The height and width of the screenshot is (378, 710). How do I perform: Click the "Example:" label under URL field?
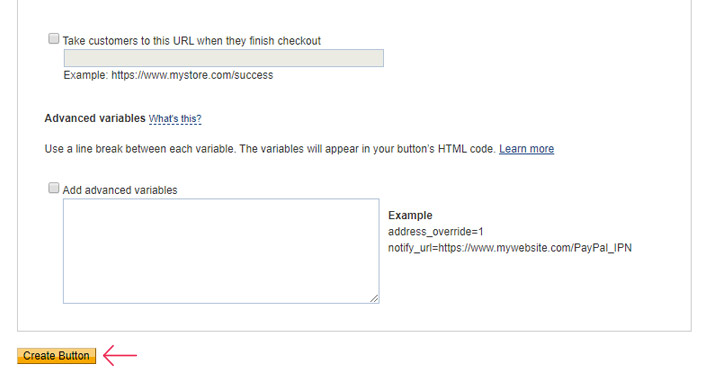click(x=86, y=75)
